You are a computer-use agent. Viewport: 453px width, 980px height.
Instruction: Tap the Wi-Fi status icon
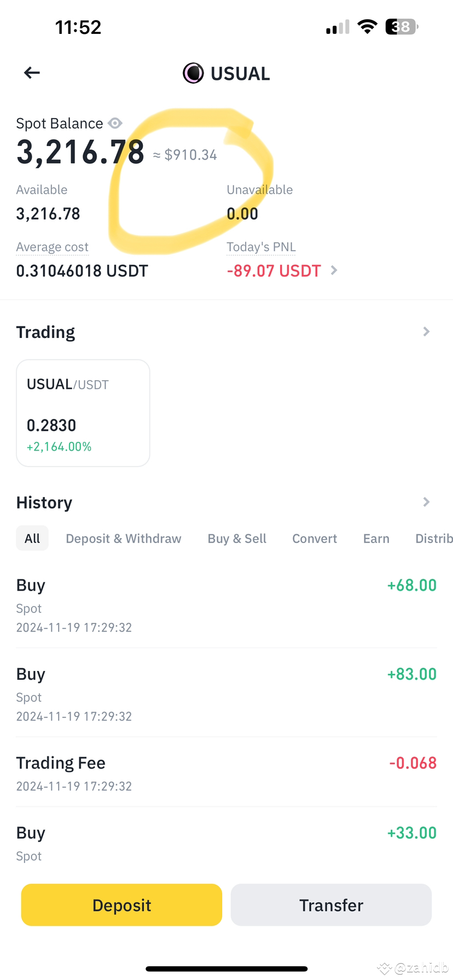point(367,27)
